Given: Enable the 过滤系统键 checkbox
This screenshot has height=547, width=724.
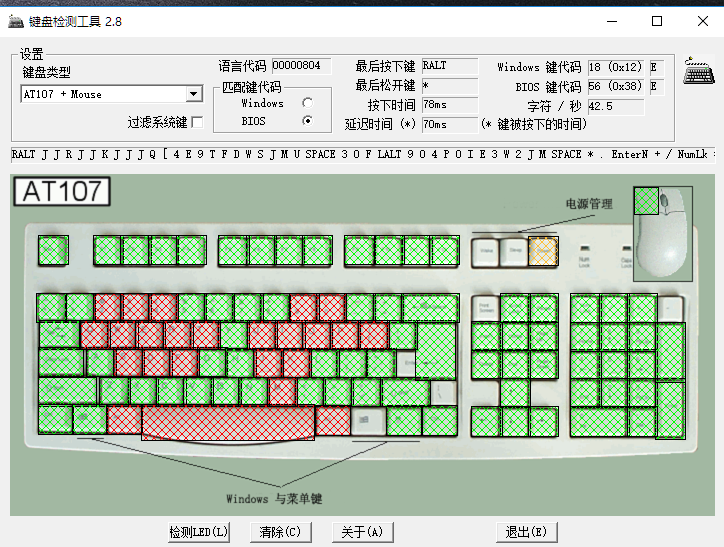Looking at the screenshot, I should click(x=197, y=122).
